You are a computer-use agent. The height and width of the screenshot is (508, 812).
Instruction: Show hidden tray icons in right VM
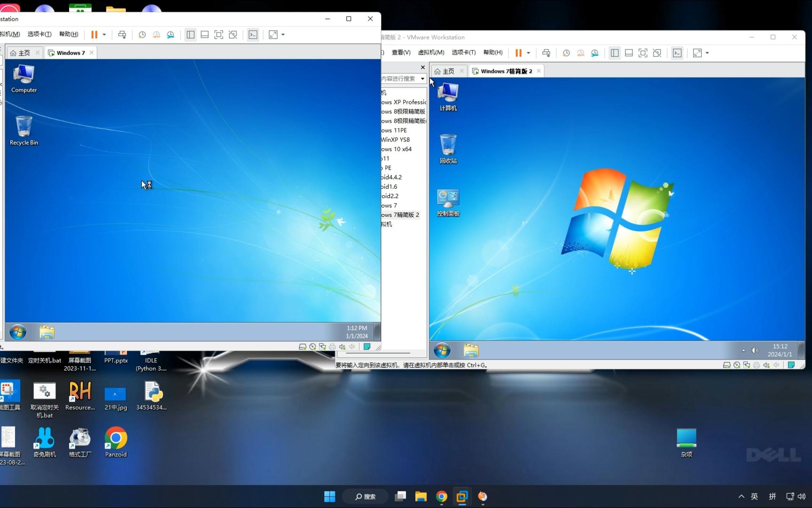(743, 350)
